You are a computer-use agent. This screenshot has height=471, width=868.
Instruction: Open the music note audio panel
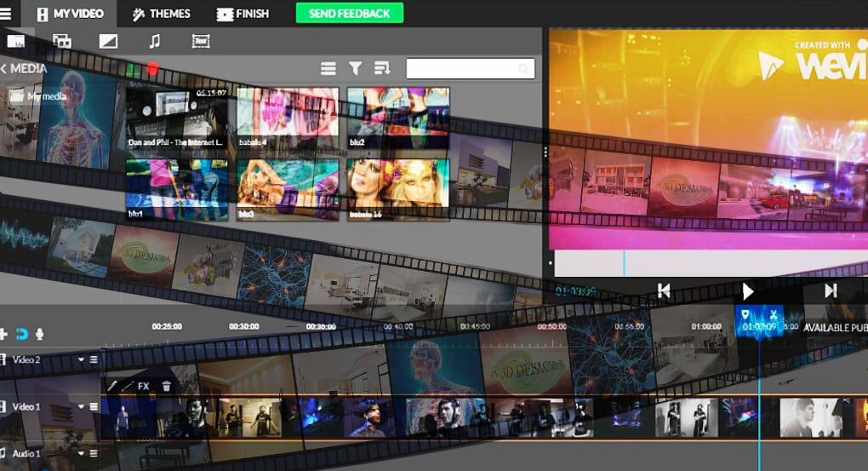click(x=155, y=41)
